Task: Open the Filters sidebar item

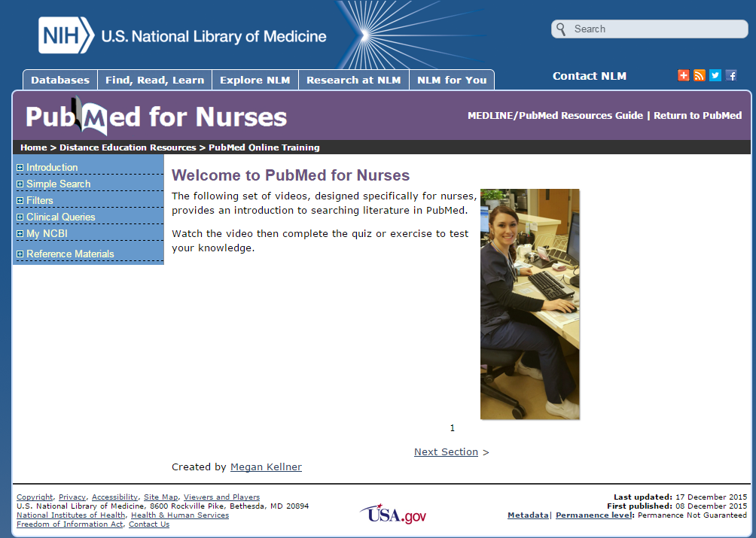Action: 40,200
